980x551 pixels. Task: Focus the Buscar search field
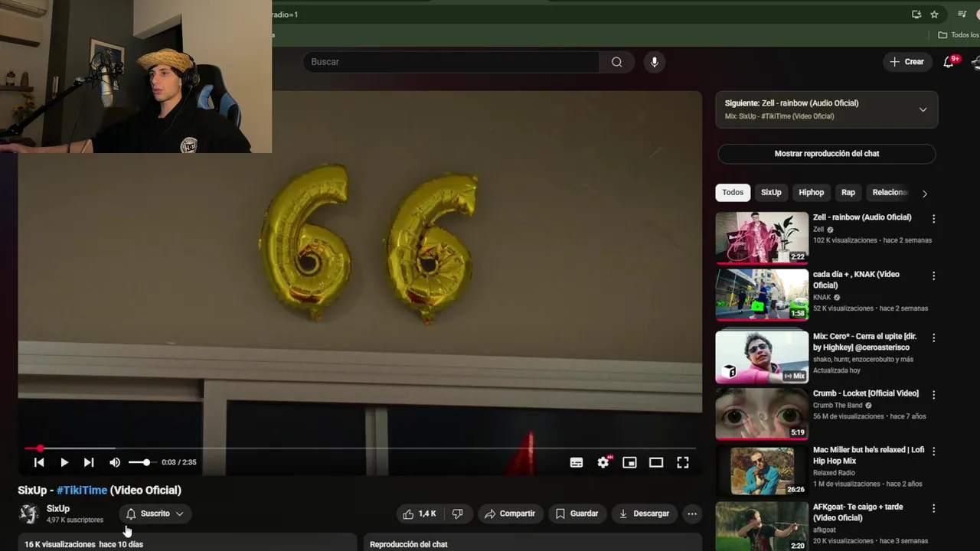click(x=452, y=62)
